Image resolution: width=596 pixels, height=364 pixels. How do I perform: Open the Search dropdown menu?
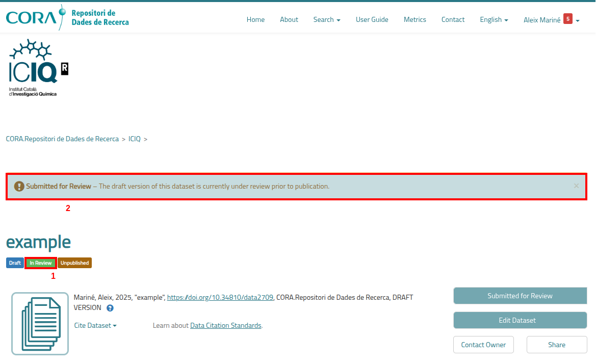pos(326,20)
